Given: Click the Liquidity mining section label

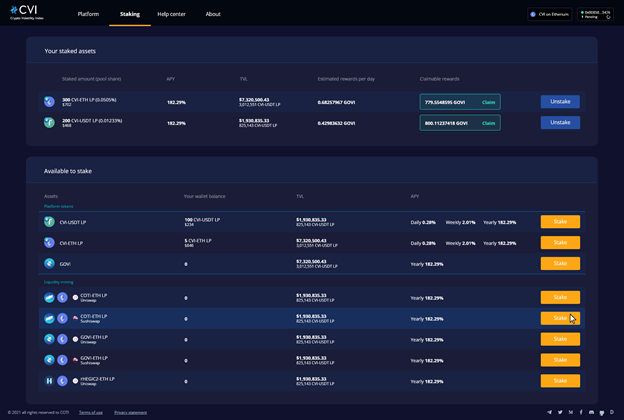Looking at the screenshot, I should point(58,282).
